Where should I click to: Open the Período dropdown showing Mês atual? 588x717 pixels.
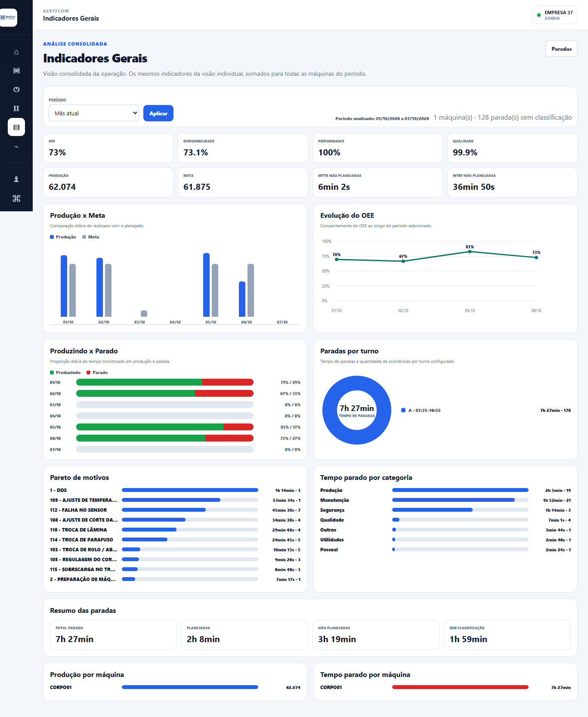click(x=94, y=113)
